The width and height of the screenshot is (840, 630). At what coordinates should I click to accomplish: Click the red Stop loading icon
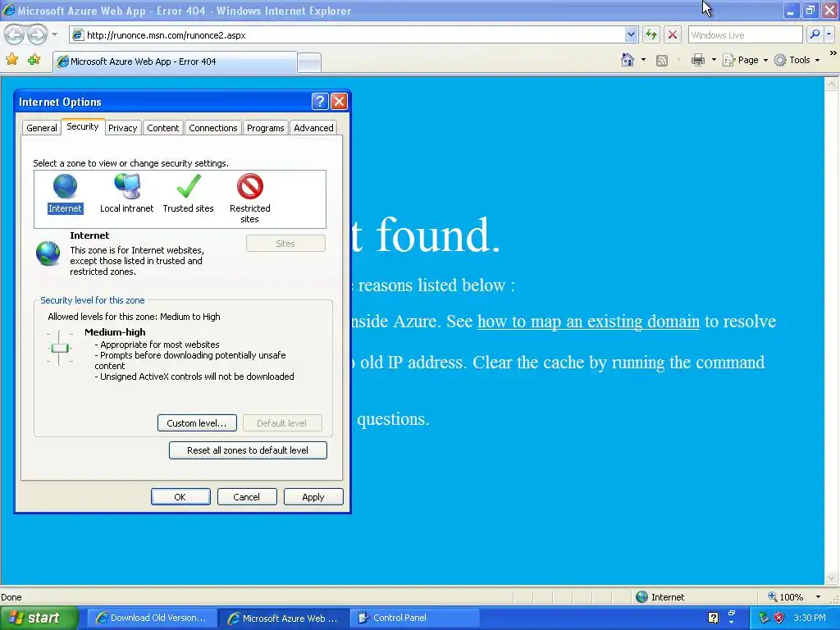[x=673, y=35]
